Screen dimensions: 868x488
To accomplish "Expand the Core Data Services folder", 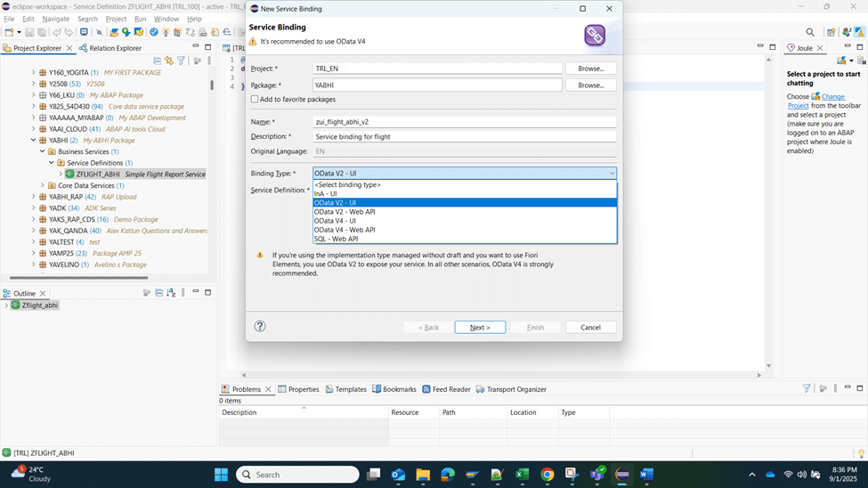I will tap(42, 186).
